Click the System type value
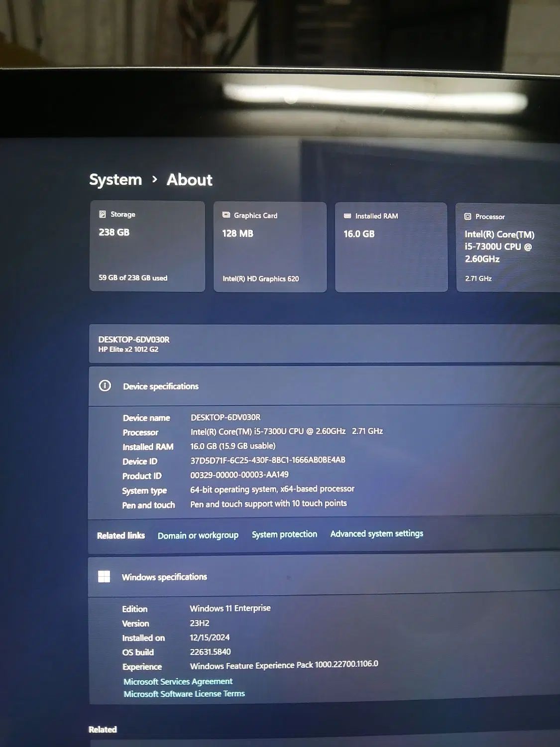This screenshot has width=560, height=747. [272, 490]
